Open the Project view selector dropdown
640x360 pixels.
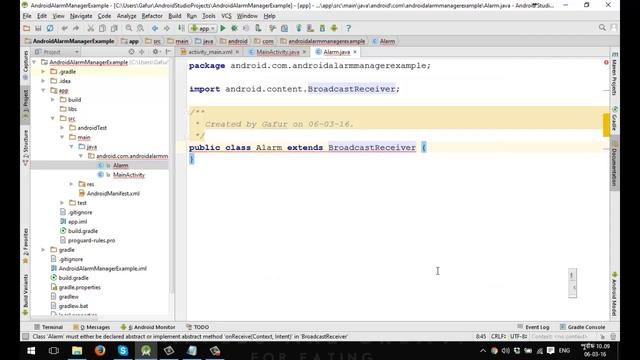tap(57, 52)
